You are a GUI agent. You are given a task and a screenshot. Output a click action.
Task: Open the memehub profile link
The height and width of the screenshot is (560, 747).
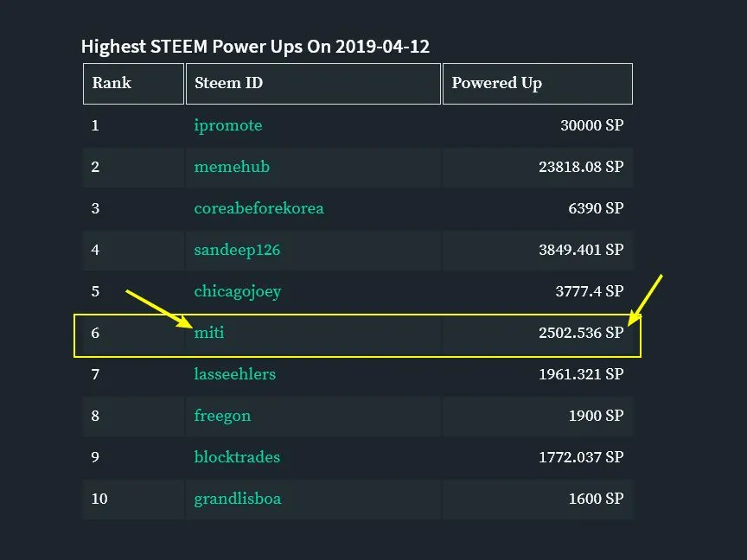(x=231, y=167)
